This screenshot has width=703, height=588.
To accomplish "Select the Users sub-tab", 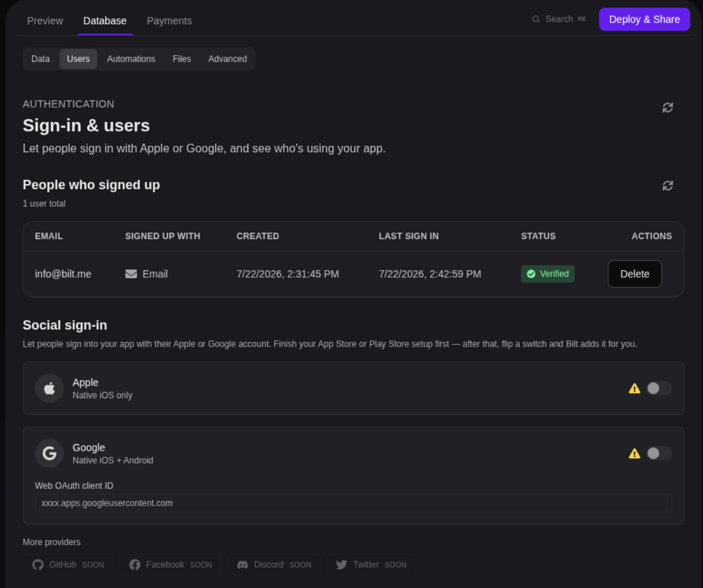I will (x=78, y=59).
